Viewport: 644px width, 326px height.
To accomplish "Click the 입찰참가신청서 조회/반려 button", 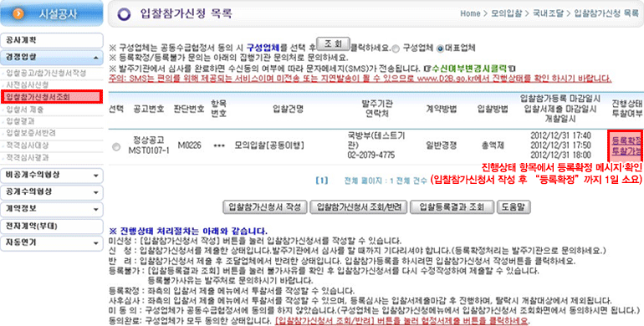I will (x=359, y=207).
